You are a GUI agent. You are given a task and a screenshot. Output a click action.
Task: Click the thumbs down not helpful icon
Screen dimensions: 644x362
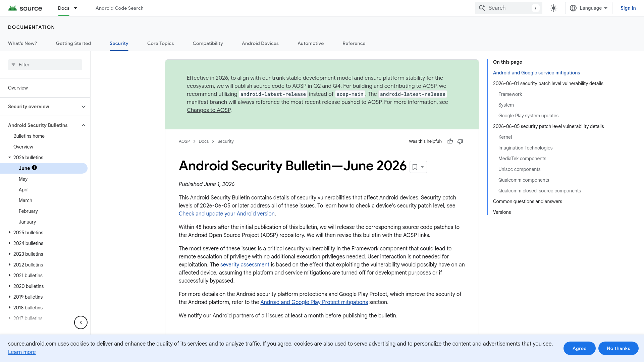(460, 141)
